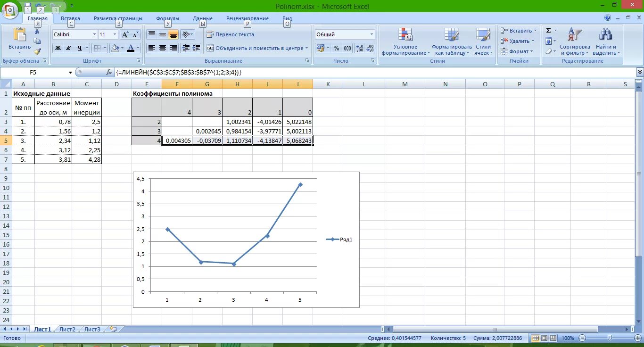Click the borders icon in Шрифт group
Image resolution: width=644 pixels, height=347 pixels.
point(96,48)
